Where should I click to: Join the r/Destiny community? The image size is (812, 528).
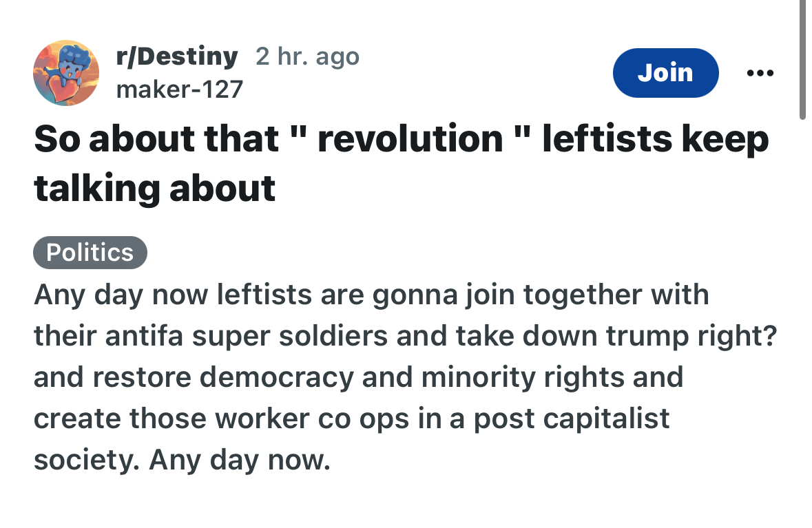coord(665,73)
